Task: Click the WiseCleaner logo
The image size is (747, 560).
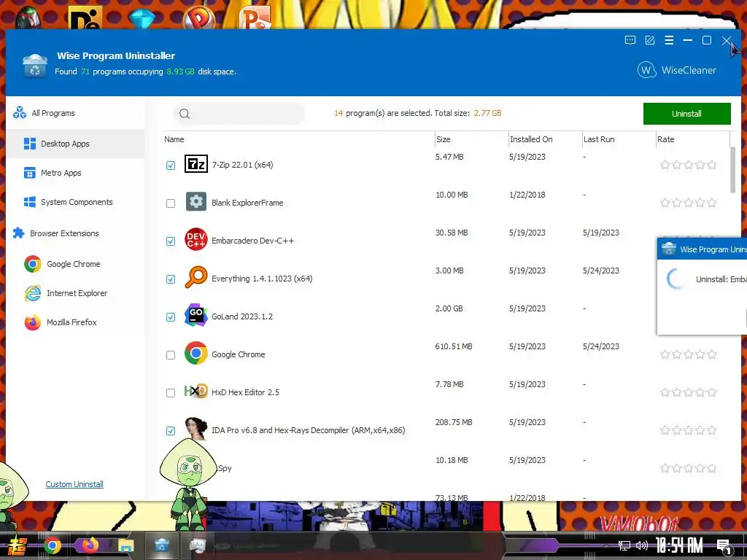Action: [x=677, y=70]
